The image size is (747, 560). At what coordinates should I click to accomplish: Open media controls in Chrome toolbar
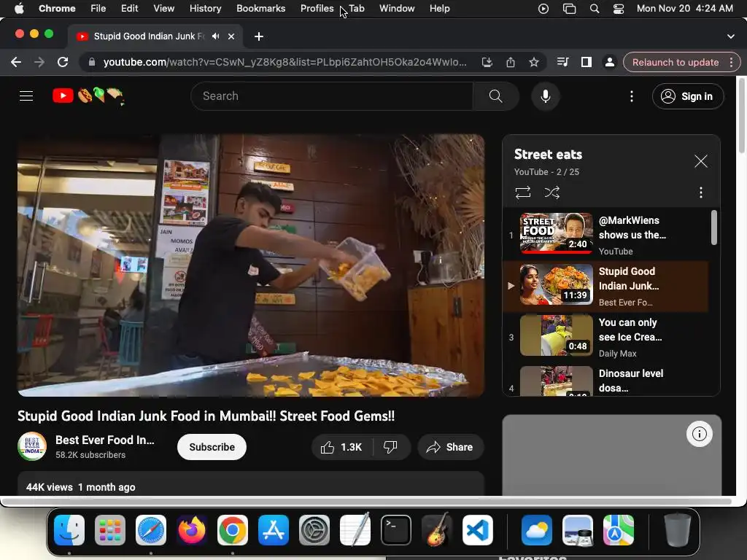point(562,63)
